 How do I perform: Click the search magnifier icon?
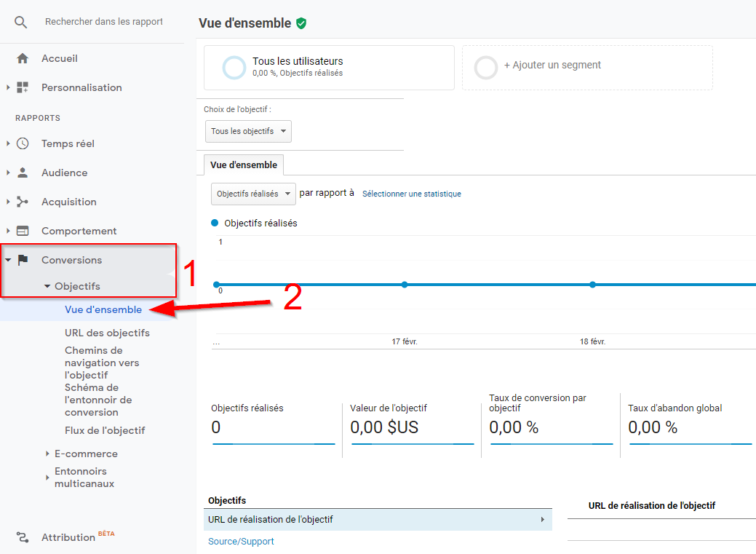tap(21, 22)
